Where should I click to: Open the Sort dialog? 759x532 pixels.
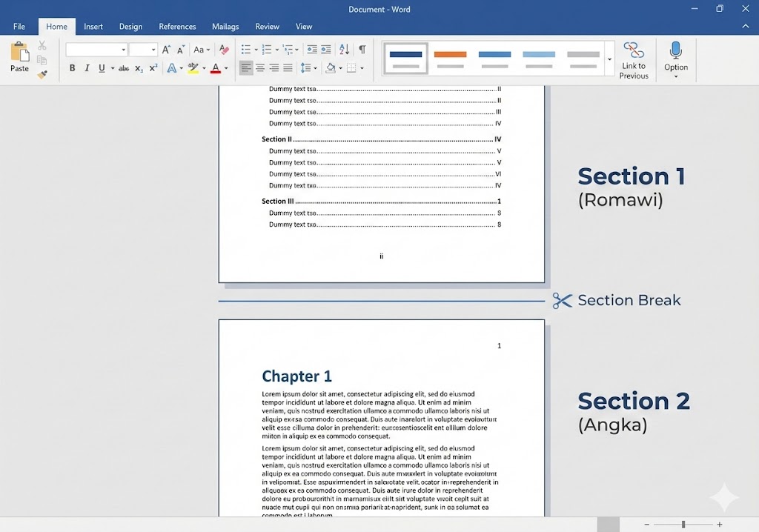click(343, 49)
